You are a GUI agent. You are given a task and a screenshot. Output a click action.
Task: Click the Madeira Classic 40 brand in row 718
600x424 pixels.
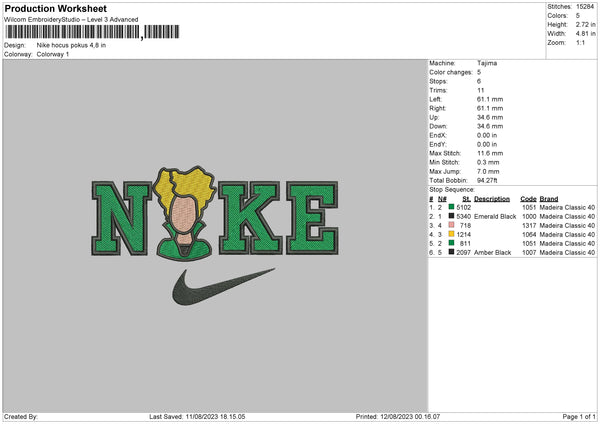click(567, 225)
